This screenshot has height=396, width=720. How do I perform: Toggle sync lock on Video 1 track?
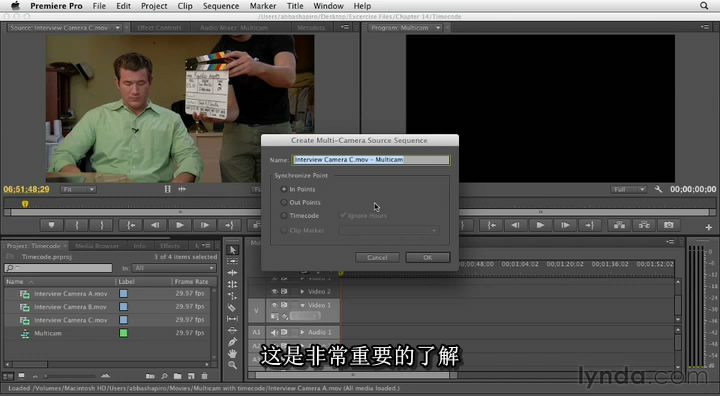[x=284, y=305]
